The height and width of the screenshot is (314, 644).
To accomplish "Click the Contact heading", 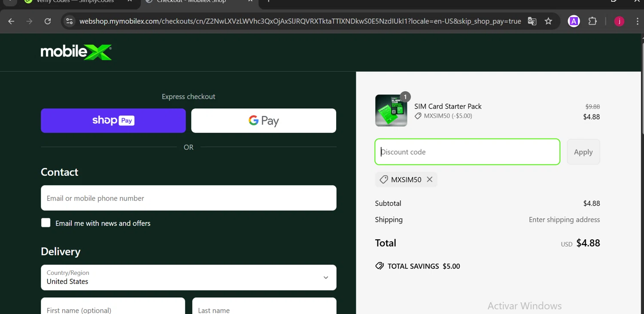I will pyautogui.click(x=59, y=172).
